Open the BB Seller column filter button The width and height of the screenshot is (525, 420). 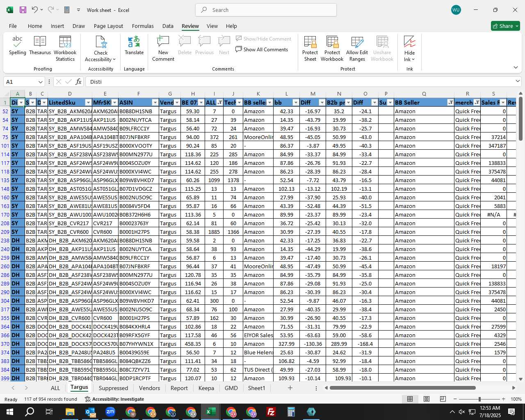click(x=451, y=102)
